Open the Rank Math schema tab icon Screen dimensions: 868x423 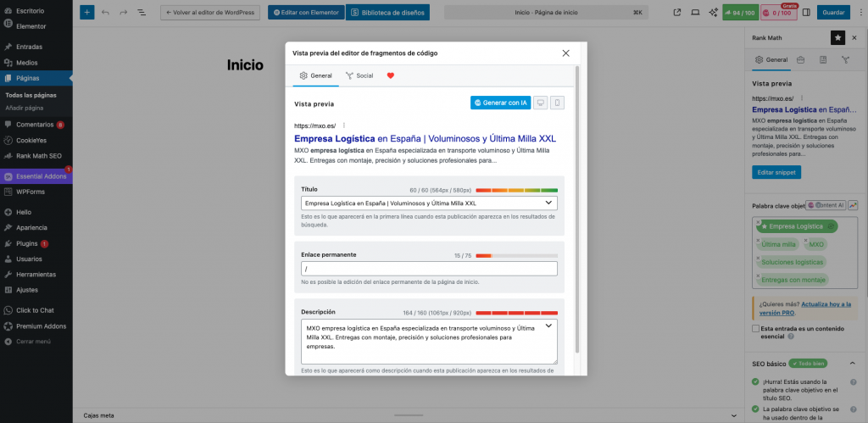click(823, 60)
